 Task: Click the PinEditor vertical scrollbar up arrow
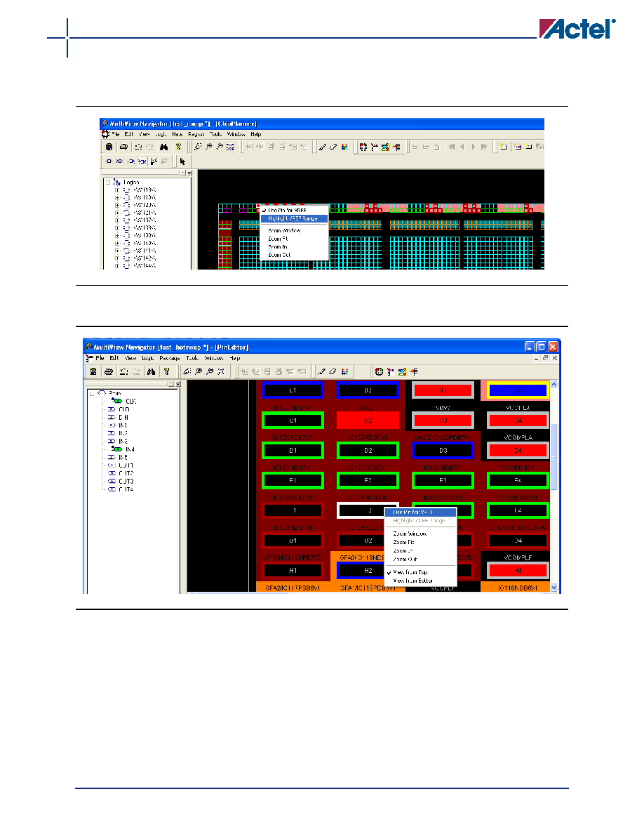[554, 384]
